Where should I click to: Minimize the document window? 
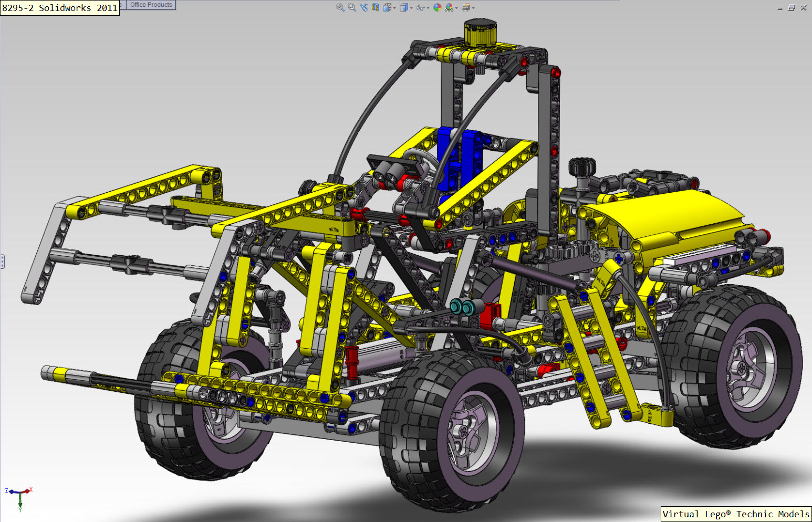(x=780, y=8)
